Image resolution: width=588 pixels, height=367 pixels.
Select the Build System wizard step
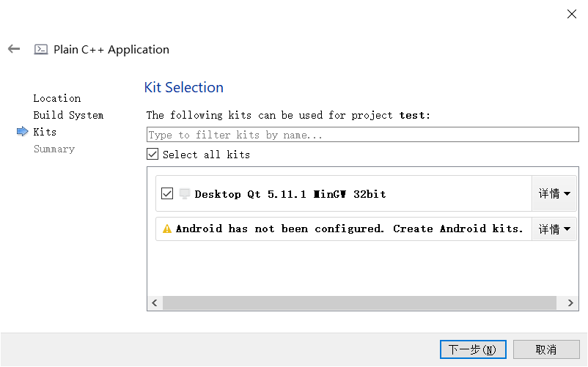point(68,115)
